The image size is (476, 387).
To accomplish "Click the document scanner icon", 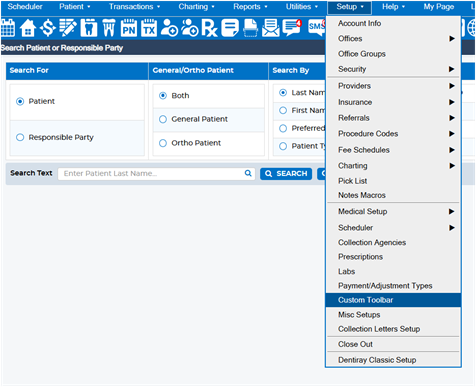I will click(250, 28).
